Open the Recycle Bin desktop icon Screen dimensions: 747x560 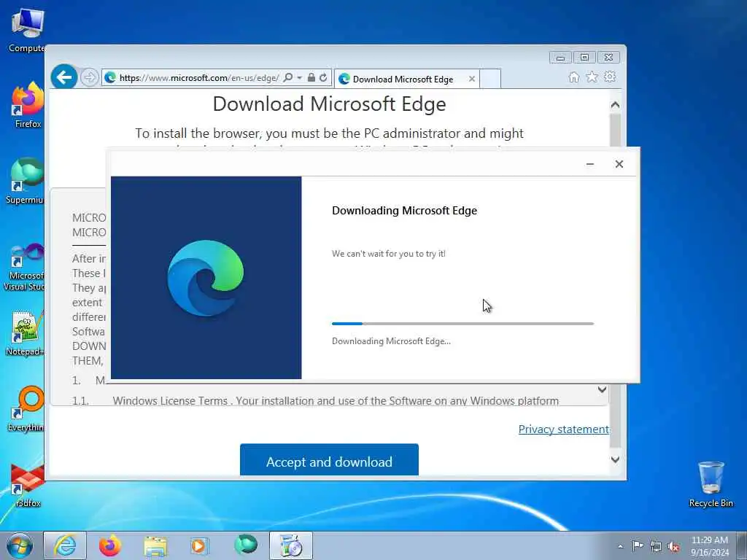pos(711,484)
